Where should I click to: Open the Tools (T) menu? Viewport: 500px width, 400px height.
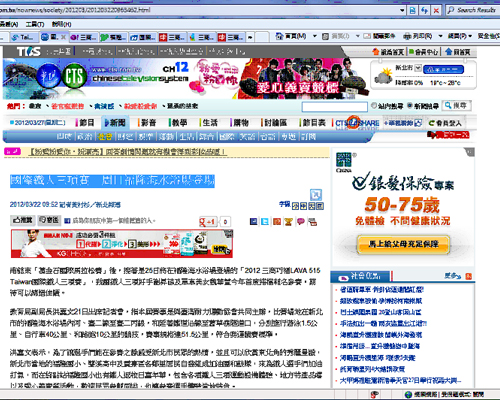coord(35,24)
